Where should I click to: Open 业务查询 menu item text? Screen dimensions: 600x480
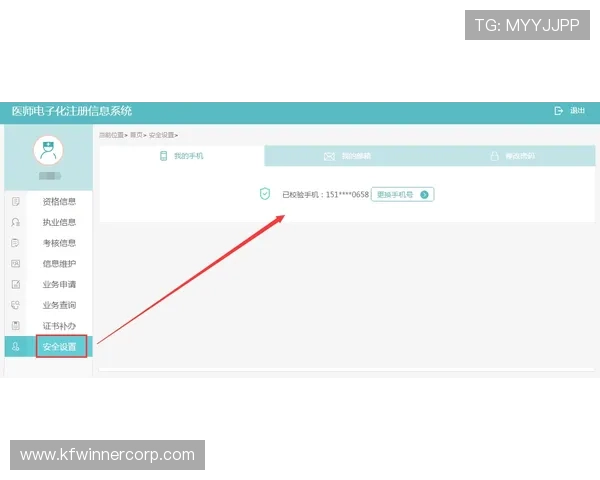59,305
